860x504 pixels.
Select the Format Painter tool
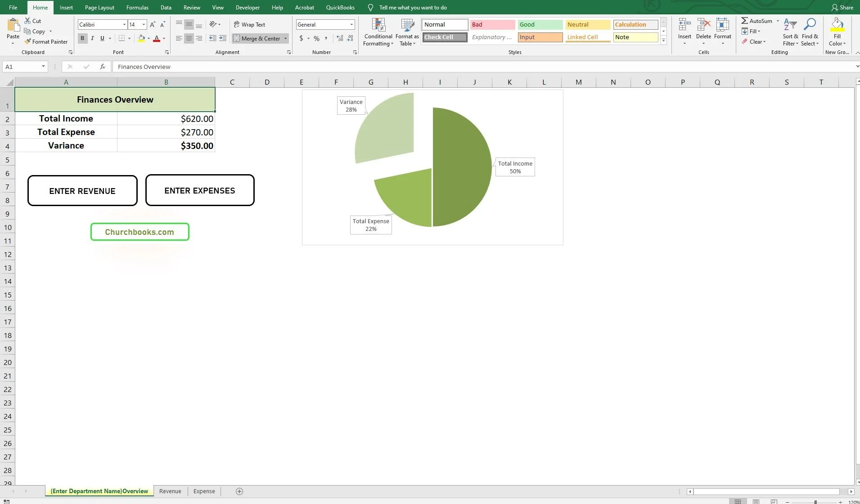[46, 41]
